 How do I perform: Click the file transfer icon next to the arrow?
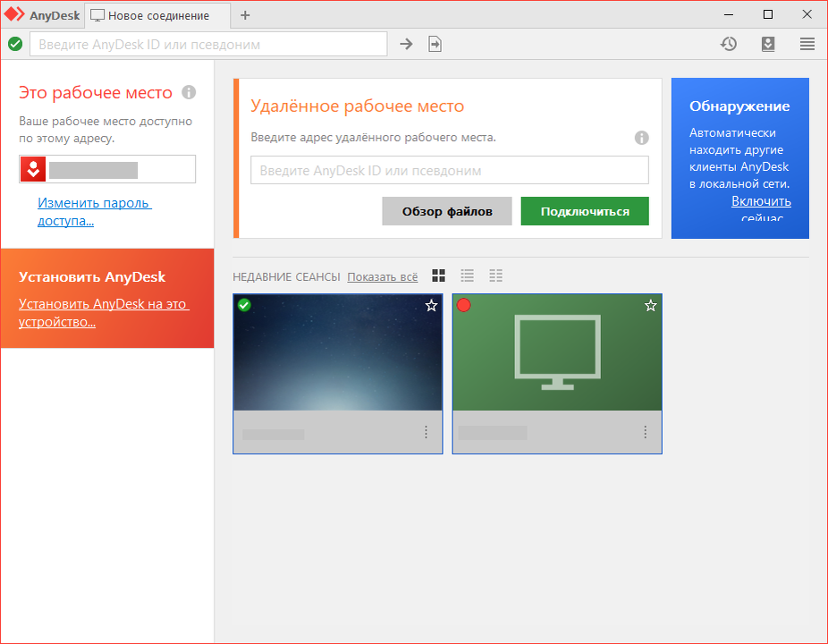pyautogui.click(x=435, y=44)
